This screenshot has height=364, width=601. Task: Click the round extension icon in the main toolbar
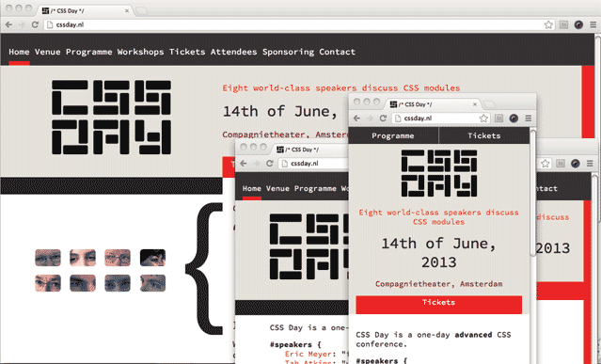click(x=578, y=24)
